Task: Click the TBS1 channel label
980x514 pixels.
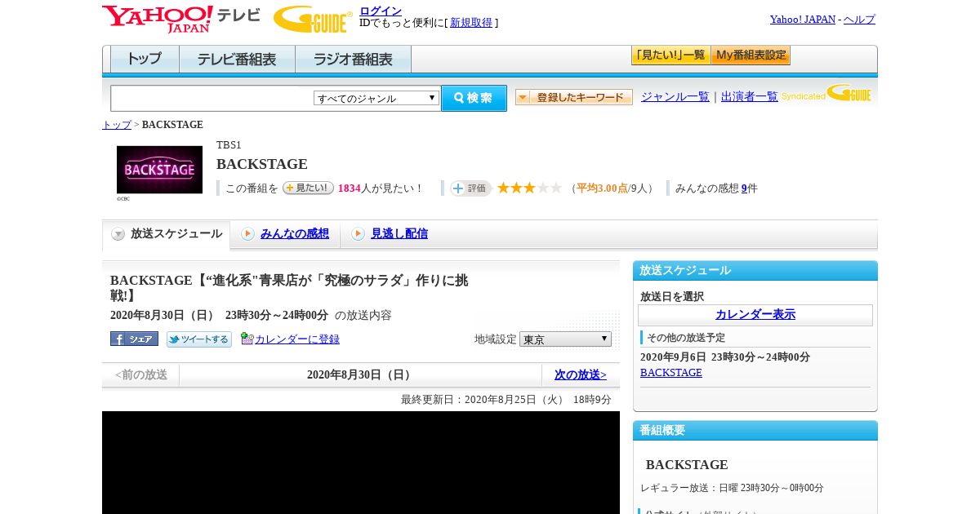Action: point(229,145)
